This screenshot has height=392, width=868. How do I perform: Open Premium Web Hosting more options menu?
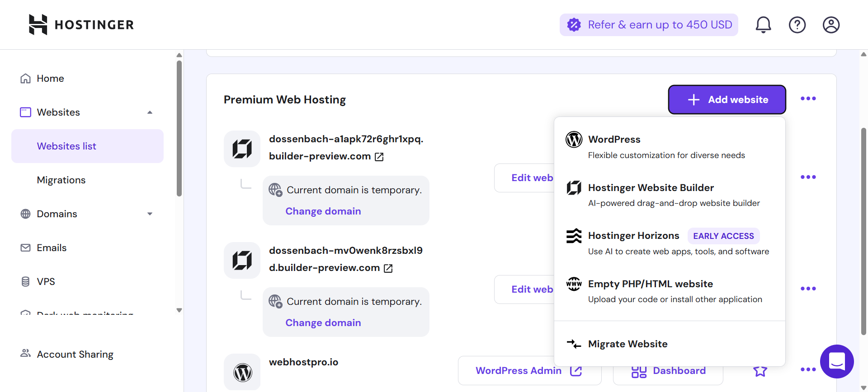tap(808, 99)
